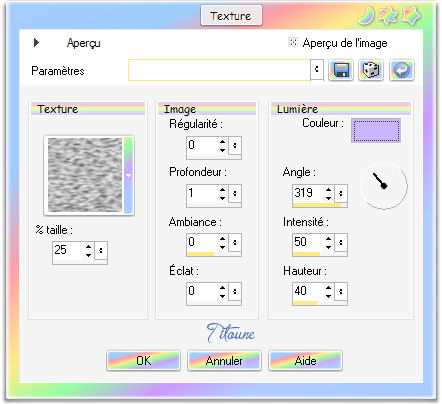Open Aide for help
442x404 pixels.
tap(305, 361)
